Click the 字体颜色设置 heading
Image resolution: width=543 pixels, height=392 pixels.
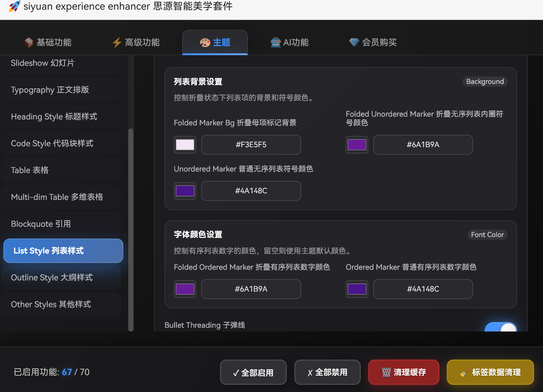198,235
